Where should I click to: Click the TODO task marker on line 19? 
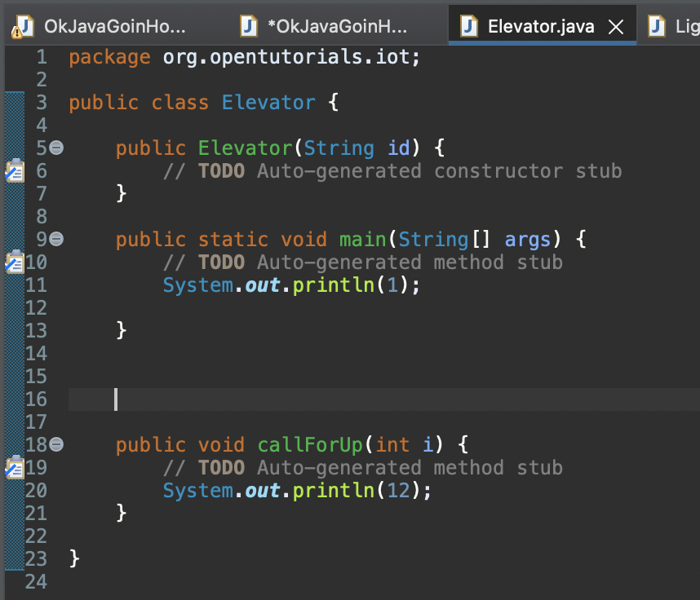(15, 467)
